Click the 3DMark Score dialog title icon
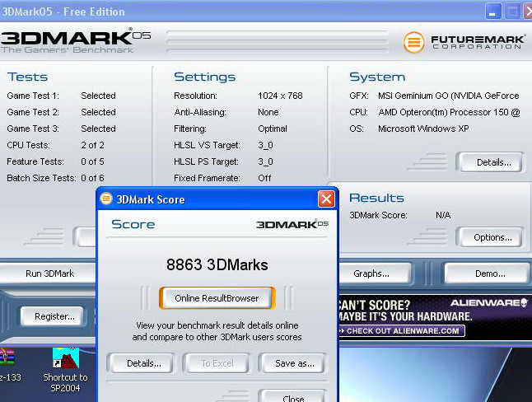The image size is (532, 402). (106, 199)
